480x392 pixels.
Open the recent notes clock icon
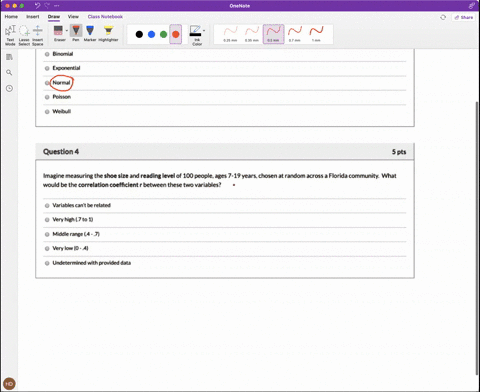point(9,88)
